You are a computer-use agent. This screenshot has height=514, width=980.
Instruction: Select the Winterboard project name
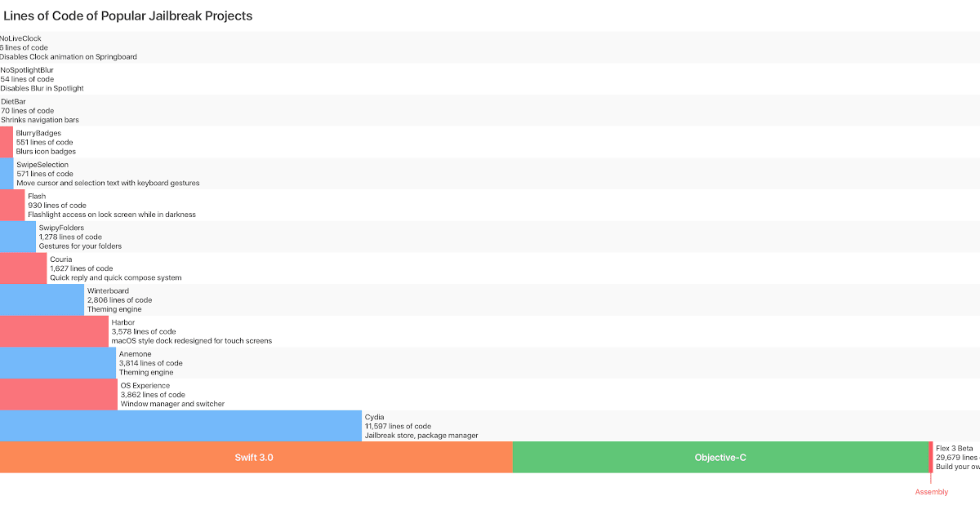(x=108, y=291)
